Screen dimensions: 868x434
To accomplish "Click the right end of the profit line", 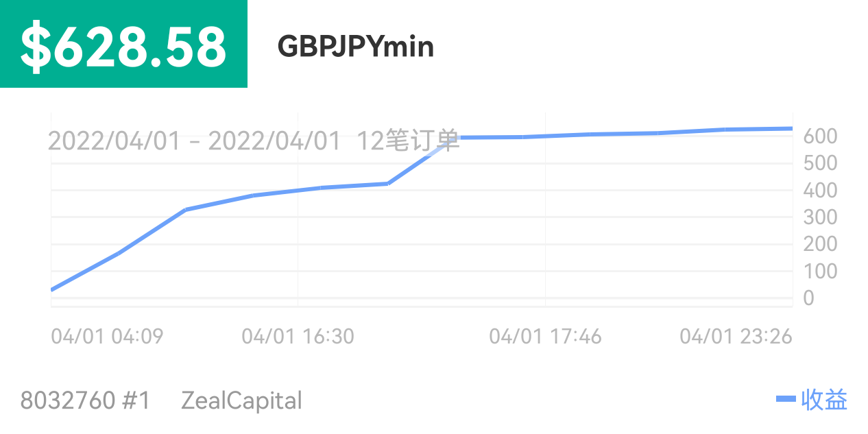I will (791, 128).
